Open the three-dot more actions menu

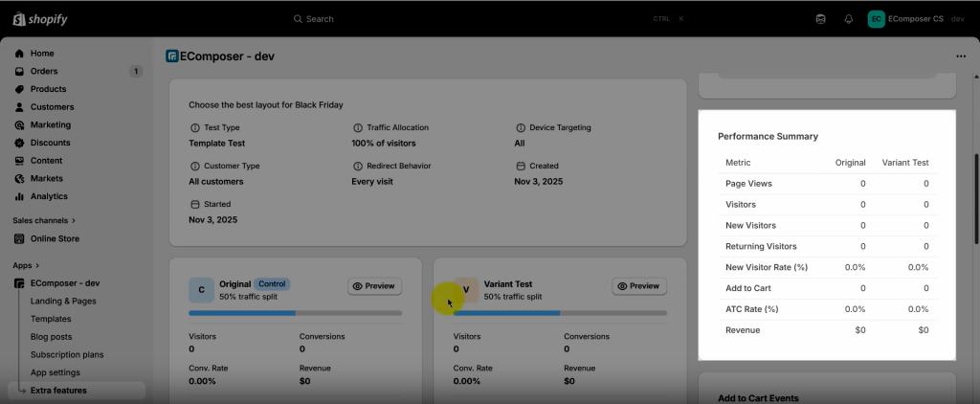coord(961,56)
